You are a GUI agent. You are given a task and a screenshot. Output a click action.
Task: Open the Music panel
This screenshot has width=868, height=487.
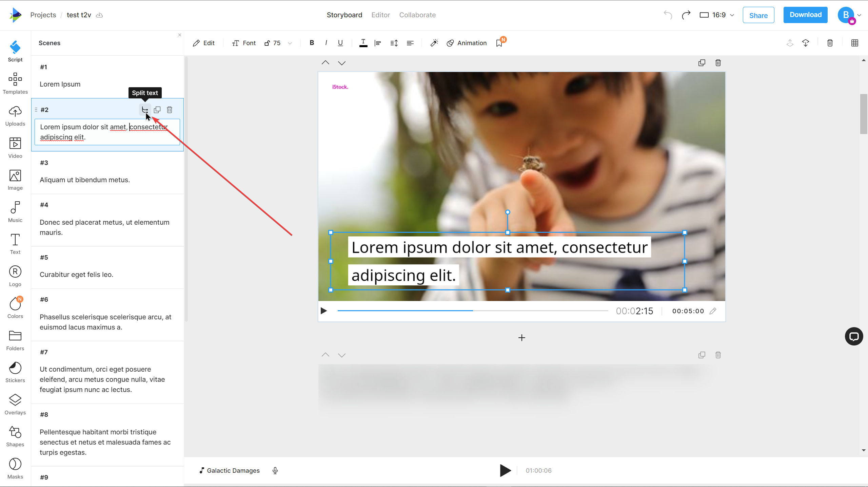(x=15, y=212)
